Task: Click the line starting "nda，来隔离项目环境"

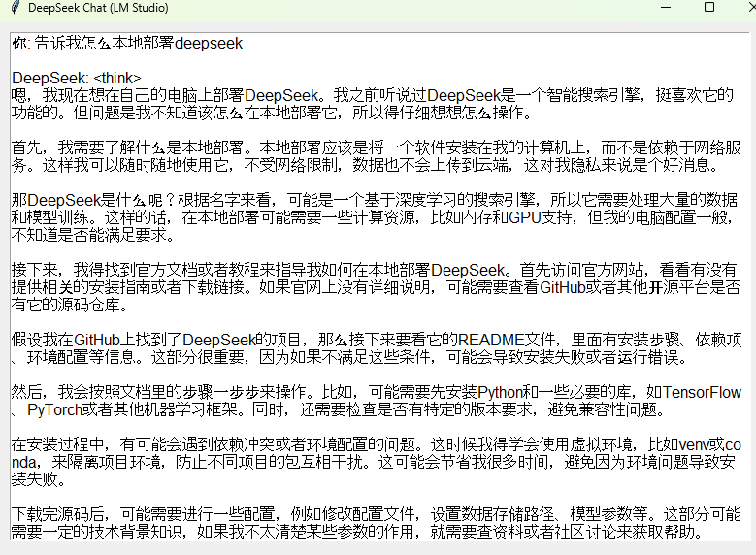Action: click(374, 462)
